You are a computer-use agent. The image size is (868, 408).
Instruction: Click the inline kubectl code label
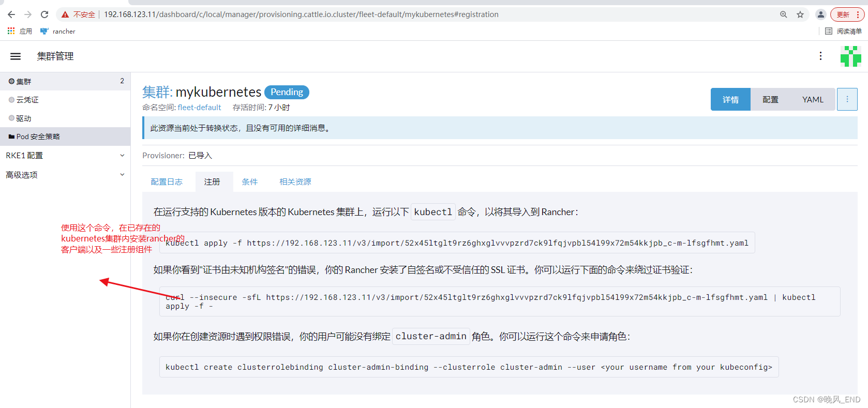433,212
